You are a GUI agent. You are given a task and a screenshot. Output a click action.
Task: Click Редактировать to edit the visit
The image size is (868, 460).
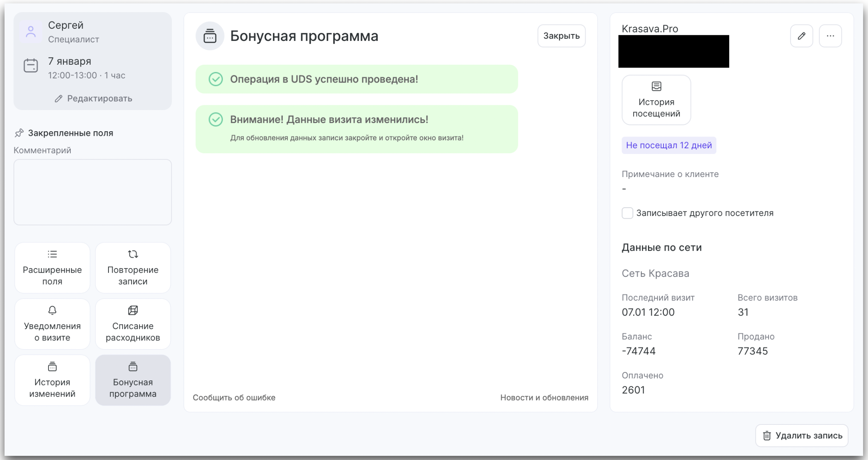pos(93,98)
